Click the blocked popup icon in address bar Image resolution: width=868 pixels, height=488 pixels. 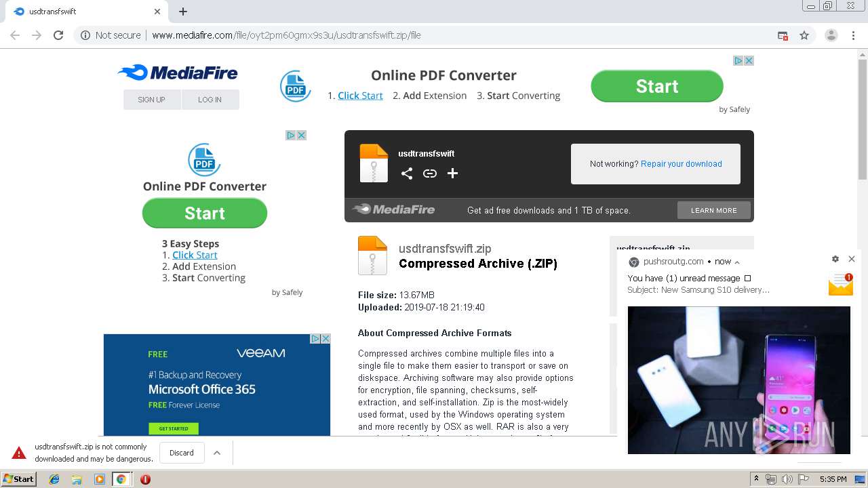click(783, 35)
